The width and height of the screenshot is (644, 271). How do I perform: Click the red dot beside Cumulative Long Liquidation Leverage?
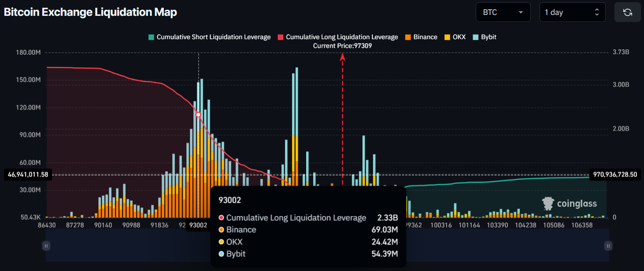(220, 217)
